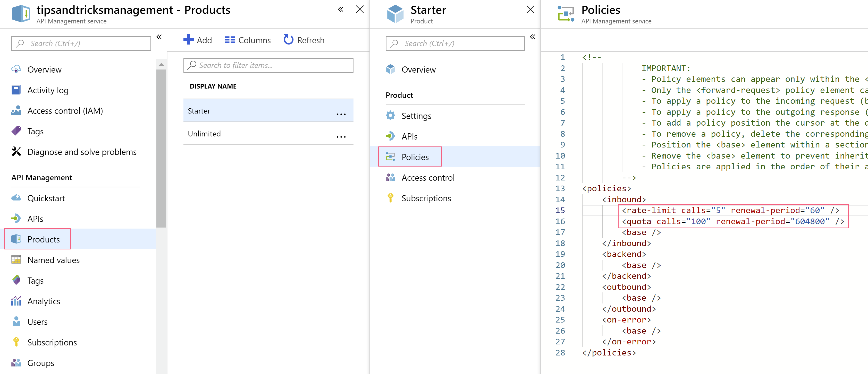Click the Access control people icon in Starter blade
The height and width of the screenshot is (374, 868).
pyautogui.click(x=390, y=177)
